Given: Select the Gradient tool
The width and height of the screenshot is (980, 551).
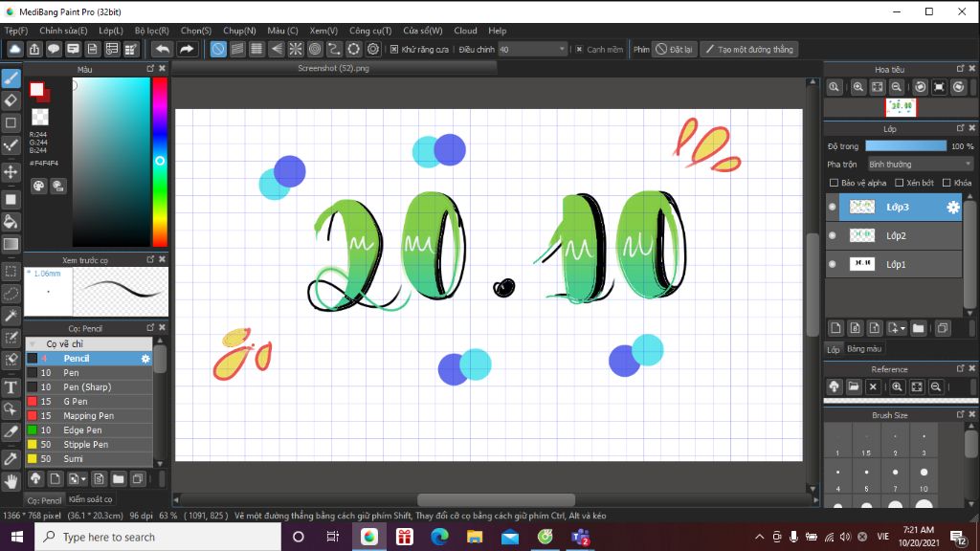Looking at the screenshot, I should [11, 244].
